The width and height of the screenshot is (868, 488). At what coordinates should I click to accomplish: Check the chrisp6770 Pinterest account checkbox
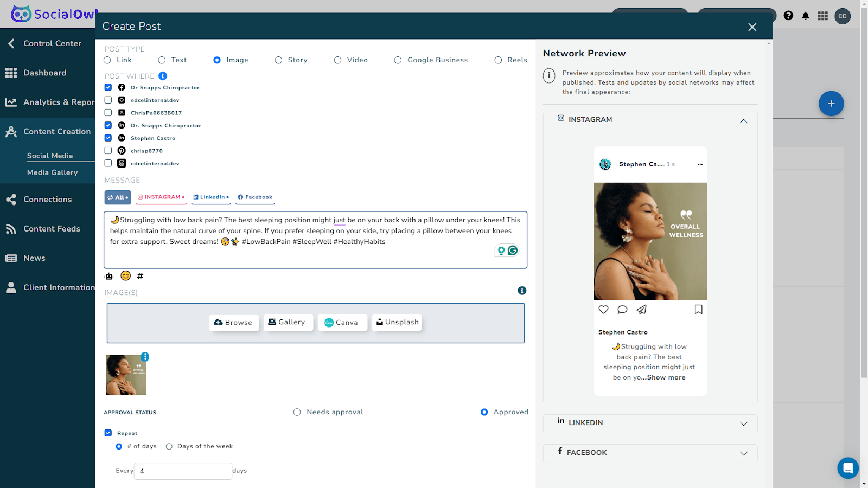click(108, 151)
